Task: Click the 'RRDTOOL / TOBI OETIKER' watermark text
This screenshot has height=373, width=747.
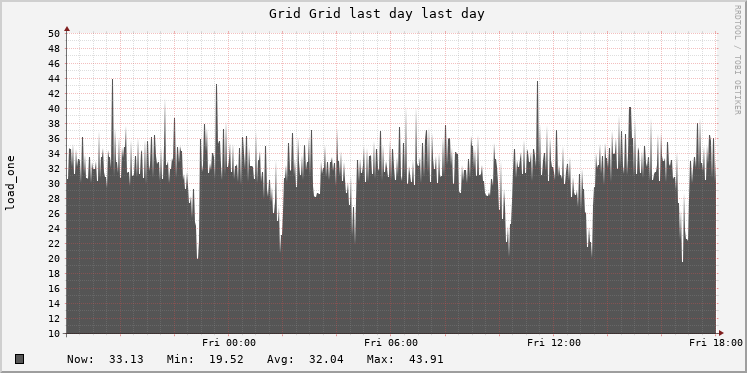Action: 737,60
